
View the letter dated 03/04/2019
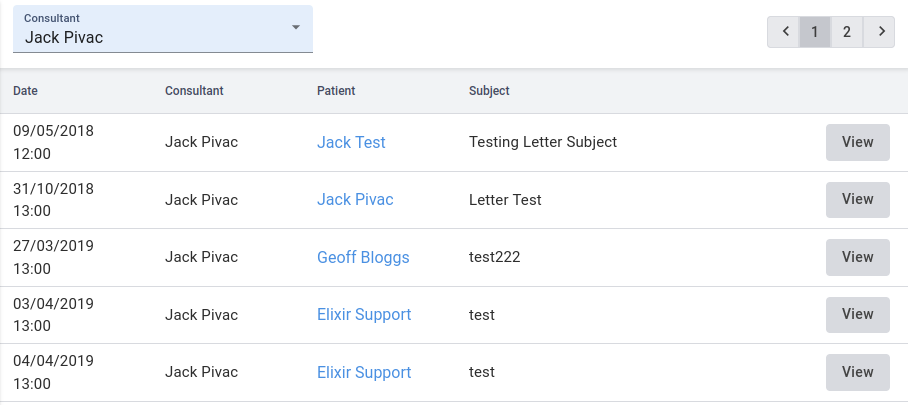(x=857, y=314)
